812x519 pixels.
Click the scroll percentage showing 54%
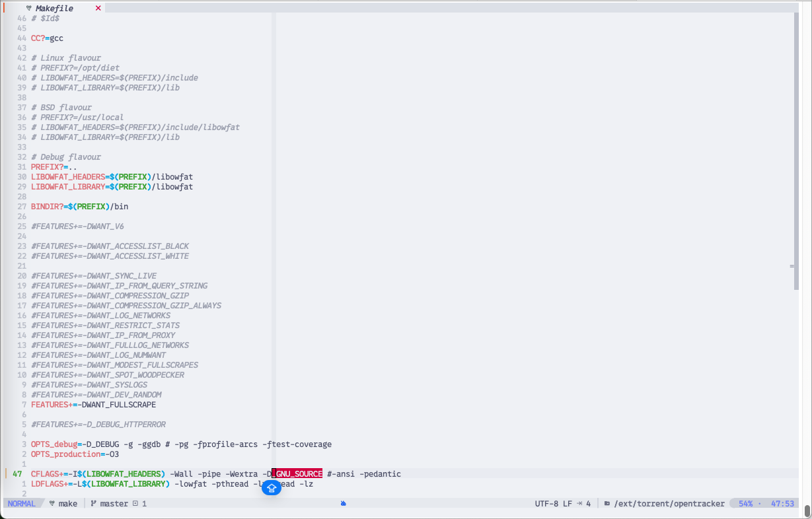pyautogui.click(x=745, y=503)
